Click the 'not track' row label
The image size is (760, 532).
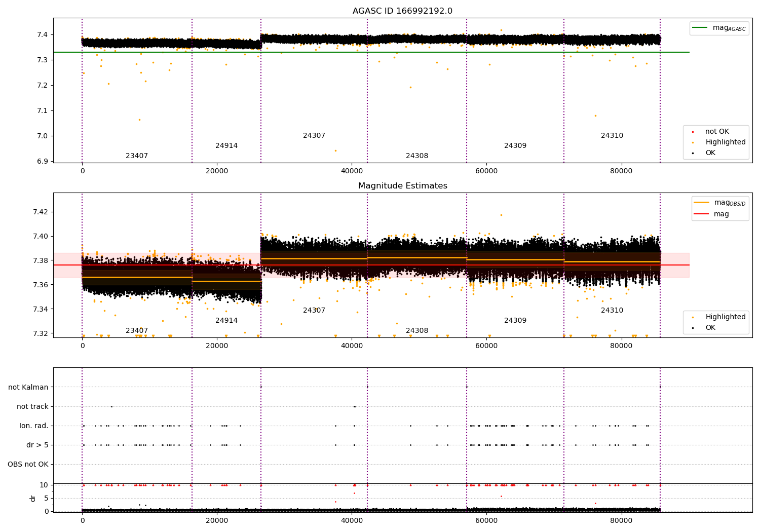tap(32, 407)
